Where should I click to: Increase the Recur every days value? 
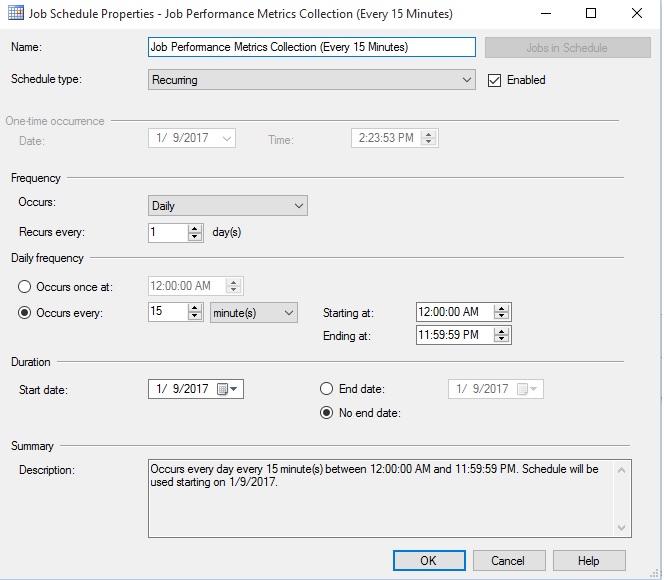195,228
